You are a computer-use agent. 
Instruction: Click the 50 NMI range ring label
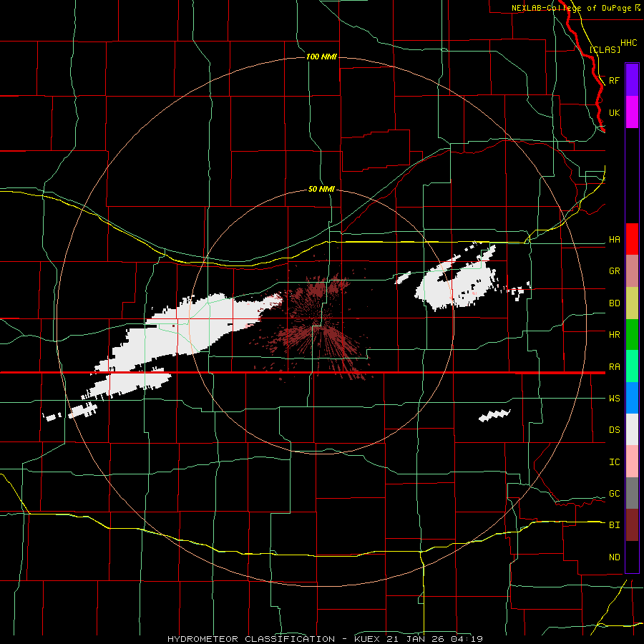[321, 189]
